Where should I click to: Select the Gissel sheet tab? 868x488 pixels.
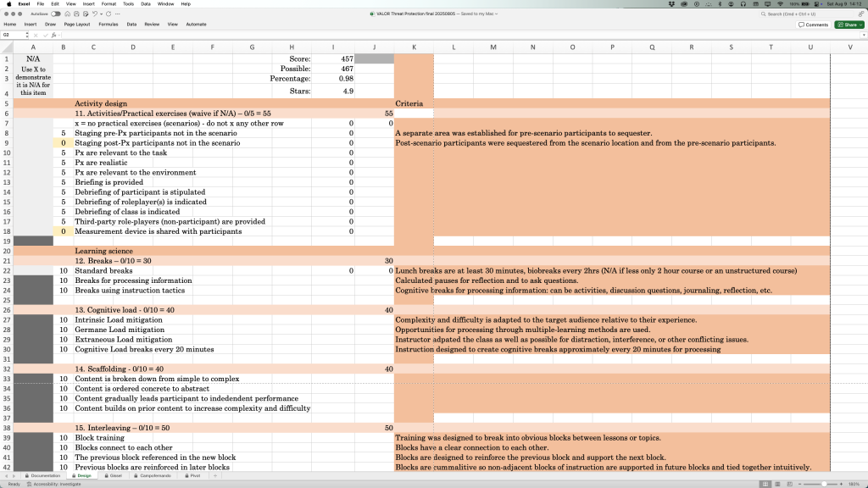[x=113, y=475]
